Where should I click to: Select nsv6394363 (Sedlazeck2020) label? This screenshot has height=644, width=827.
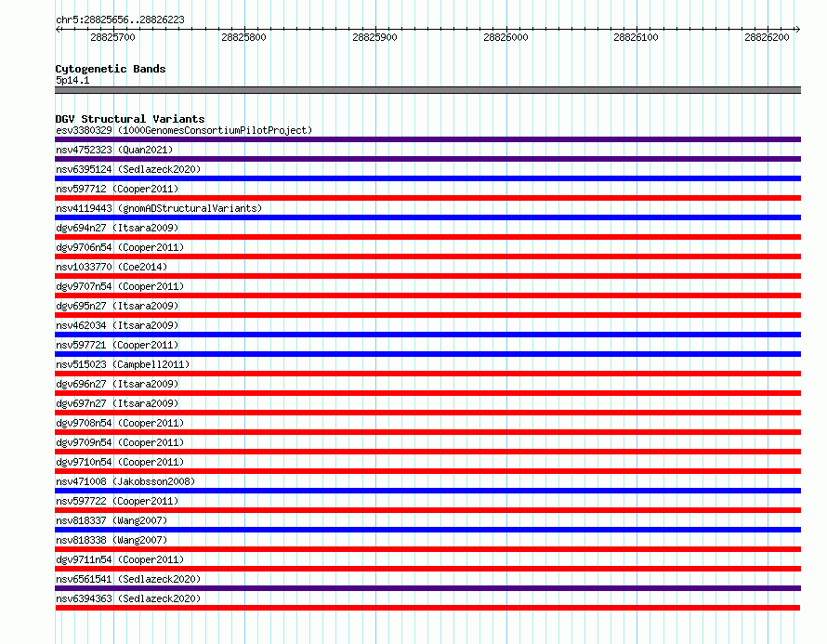click(128, 598)
